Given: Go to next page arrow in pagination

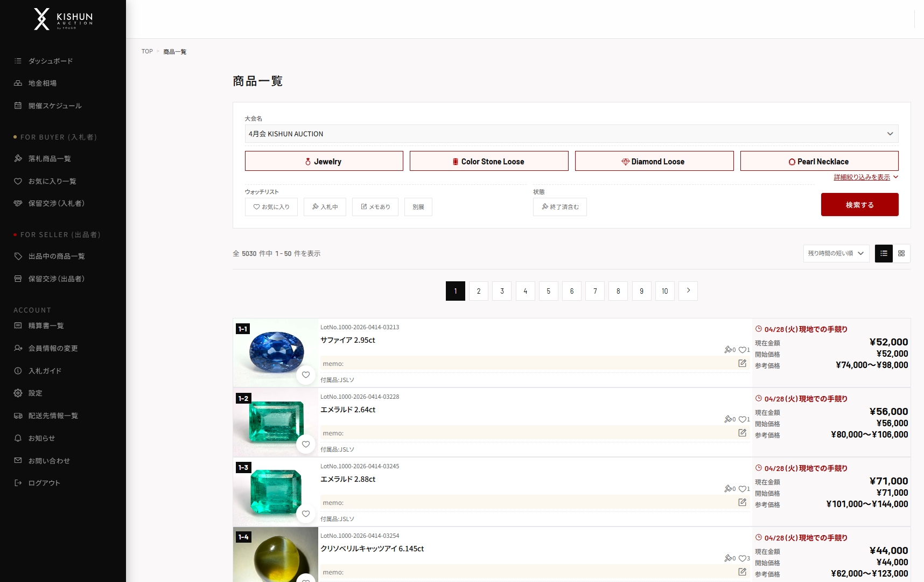Looking at the screenshot, I should (x=688, y=291).
